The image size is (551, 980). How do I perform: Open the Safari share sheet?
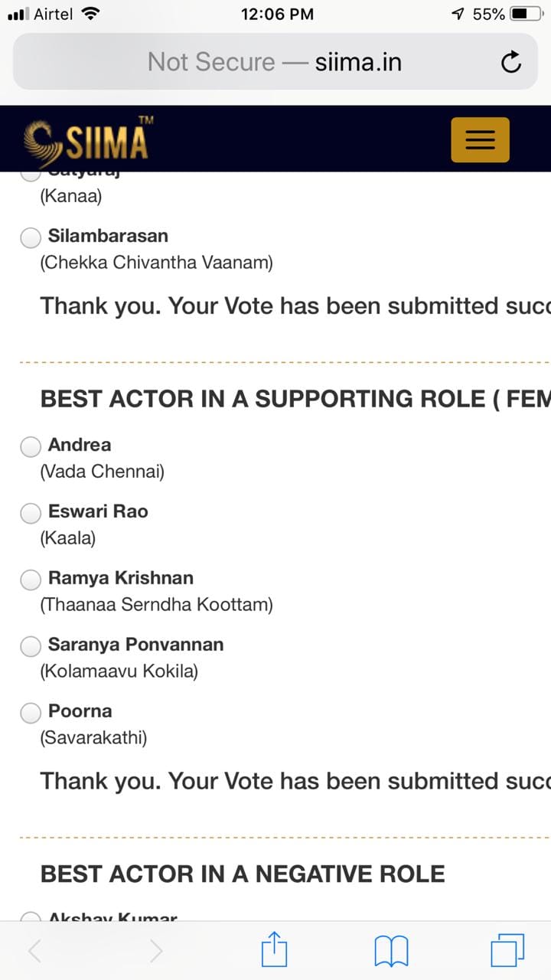(274, 951)
